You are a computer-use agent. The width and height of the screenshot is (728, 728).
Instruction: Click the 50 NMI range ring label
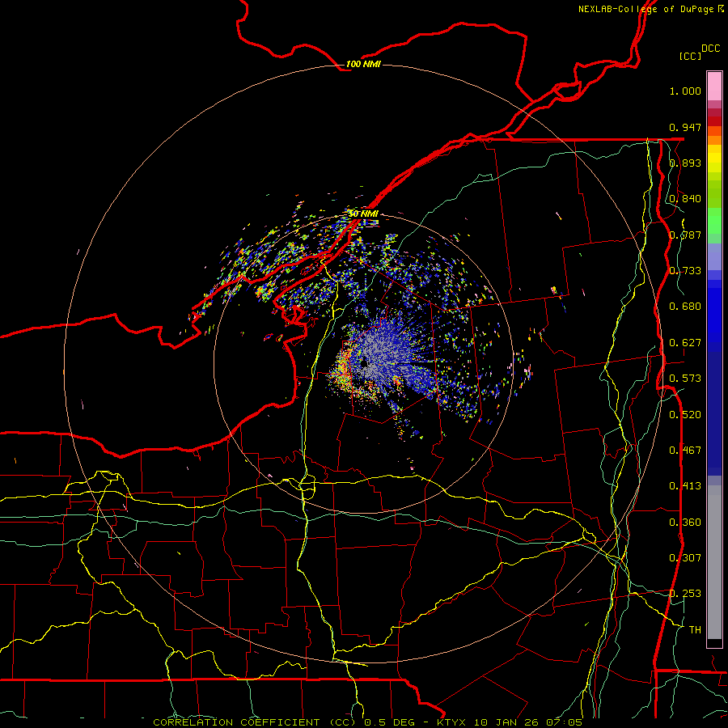[363, 214]
